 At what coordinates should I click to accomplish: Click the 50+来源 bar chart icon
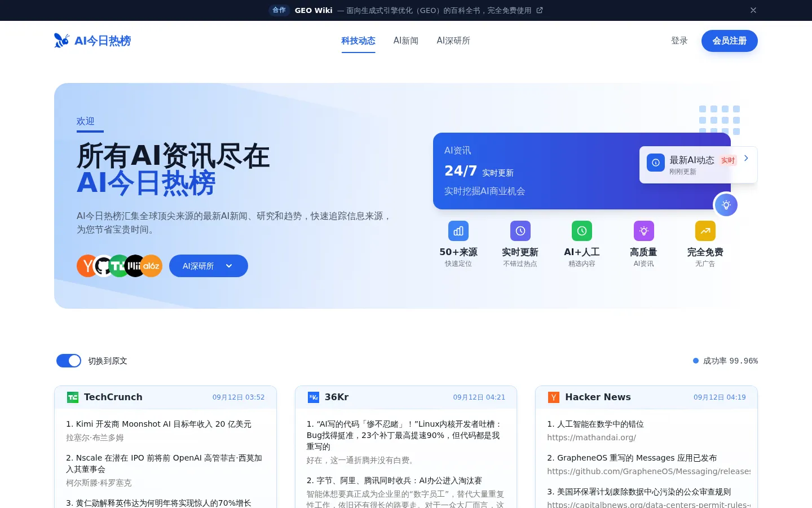458,231
